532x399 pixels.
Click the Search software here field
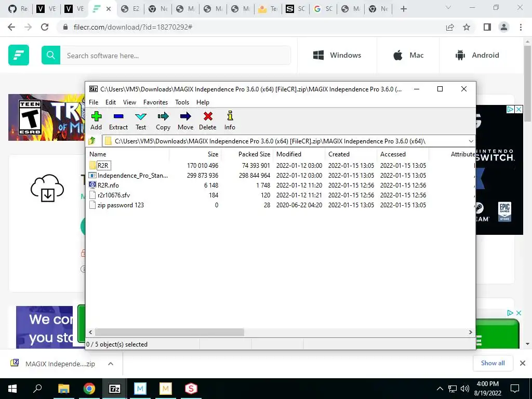[x=176, y=55]
